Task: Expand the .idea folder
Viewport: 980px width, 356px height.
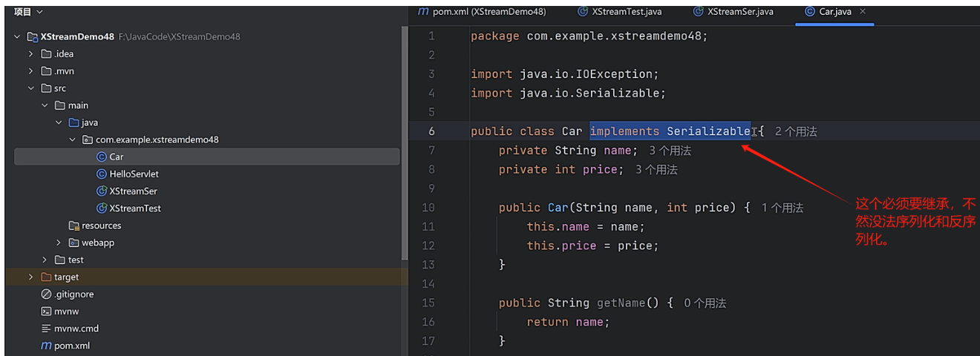Action: click(30, 53)
